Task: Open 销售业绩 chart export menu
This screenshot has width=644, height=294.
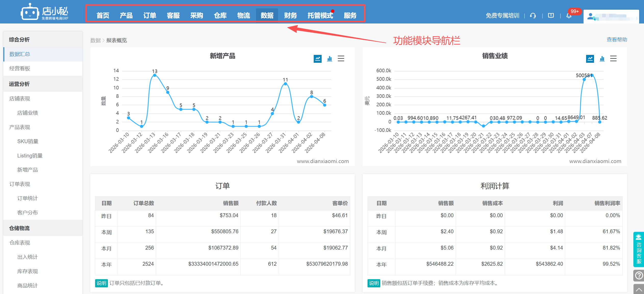Action: (x=613, y=59)
